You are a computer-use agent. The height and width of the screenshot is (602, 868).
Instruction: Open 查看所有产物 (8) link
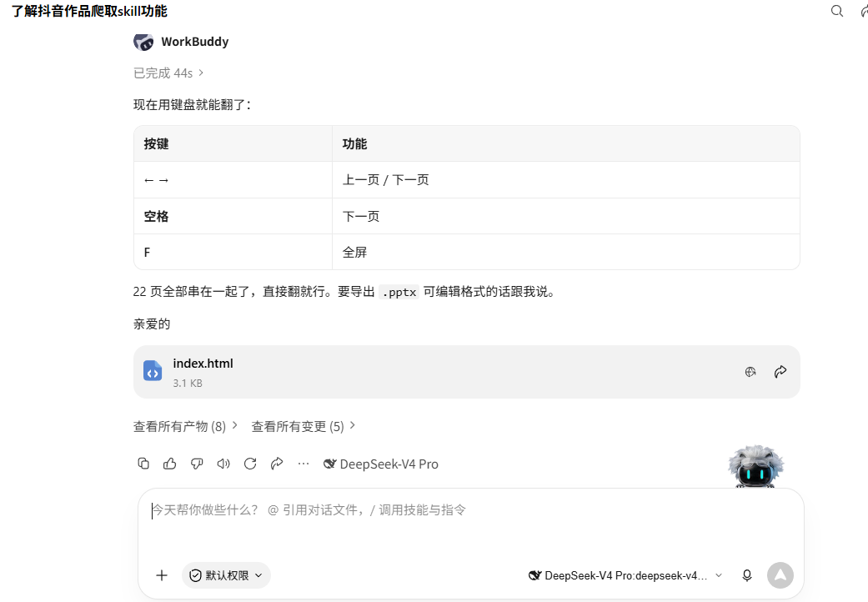click(x=185, y=426)
